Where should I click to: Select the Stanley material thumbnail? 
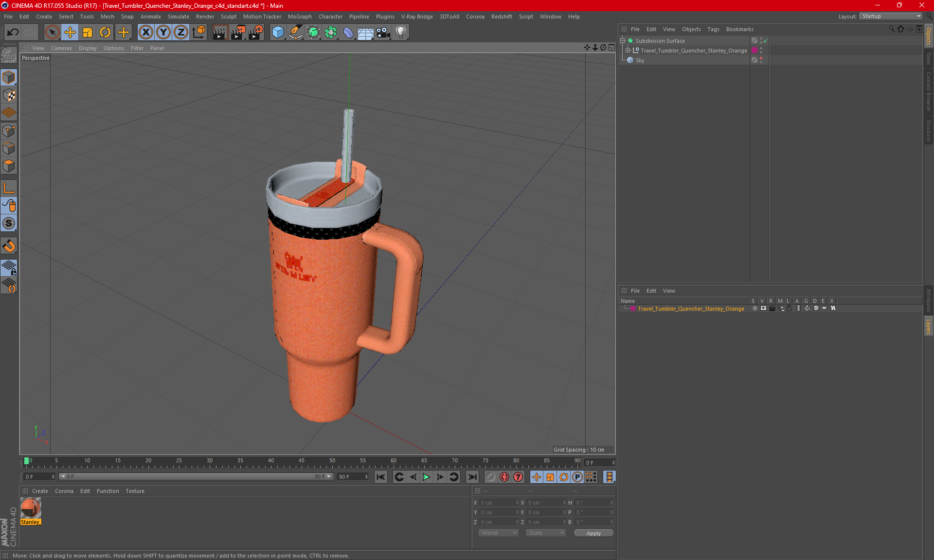31,508
